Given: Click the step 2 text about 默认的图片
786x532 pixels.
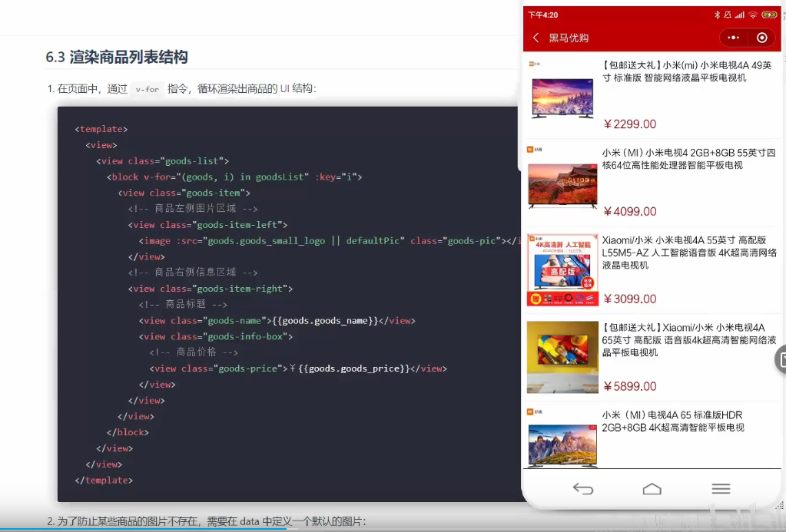Looking at the screenshot, I should (x=207, y=521).
